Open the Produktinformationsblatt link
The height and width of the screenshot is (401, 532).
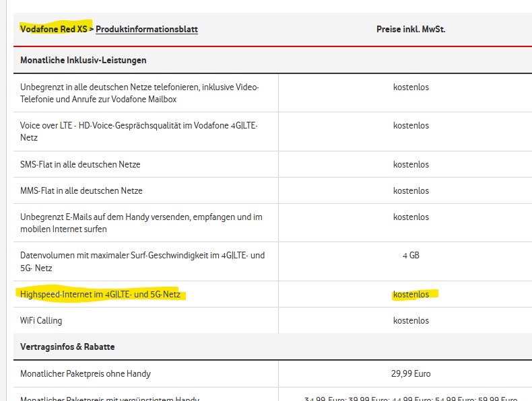click(x=147, y=29)
